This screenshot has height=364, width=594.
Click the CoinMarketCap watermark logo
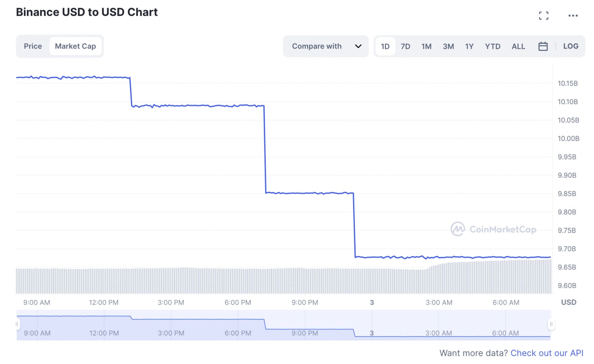click(493, 229)
